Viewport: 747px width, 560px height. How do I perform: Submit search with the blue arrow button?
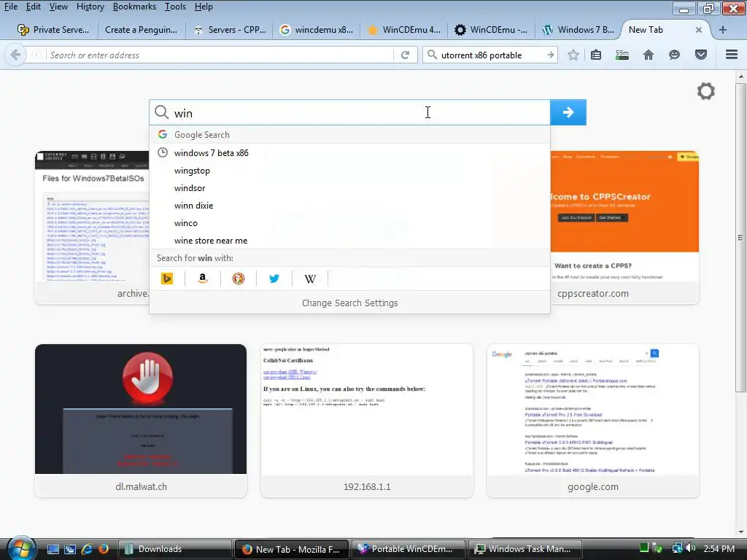pos(568,112)
